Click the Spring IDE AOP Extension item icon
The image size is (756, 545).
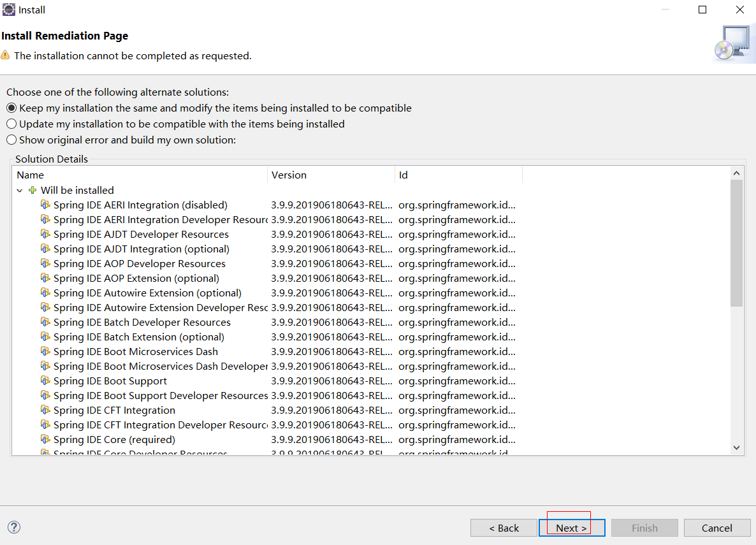45,278
